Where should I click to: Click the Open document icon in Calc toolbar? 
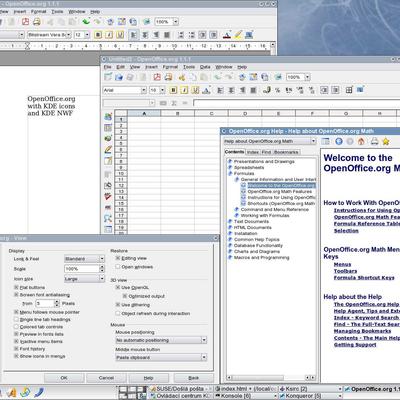point(119,77)
